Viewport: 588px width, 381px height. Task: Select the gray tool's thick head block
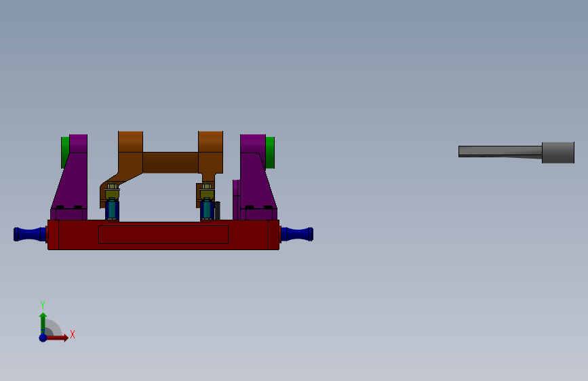pos(558,153)
